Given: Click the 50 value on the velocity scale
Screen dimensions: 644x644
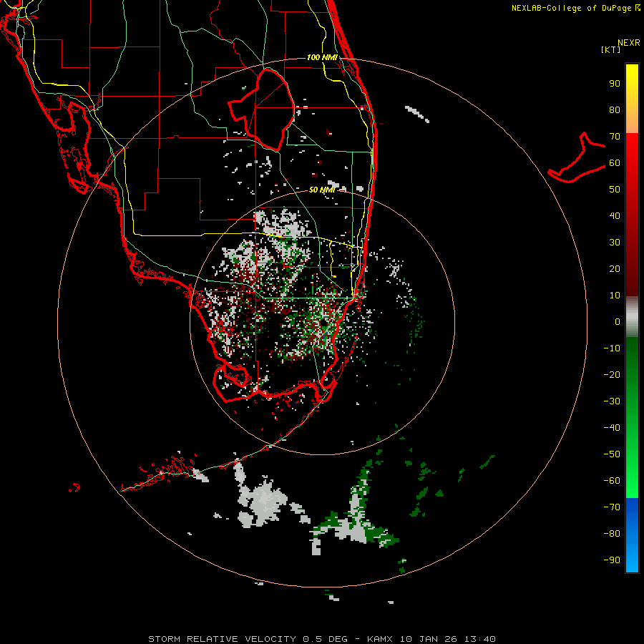Looking at the screenshot, I should pyautogui.click(x=615, y=190).
